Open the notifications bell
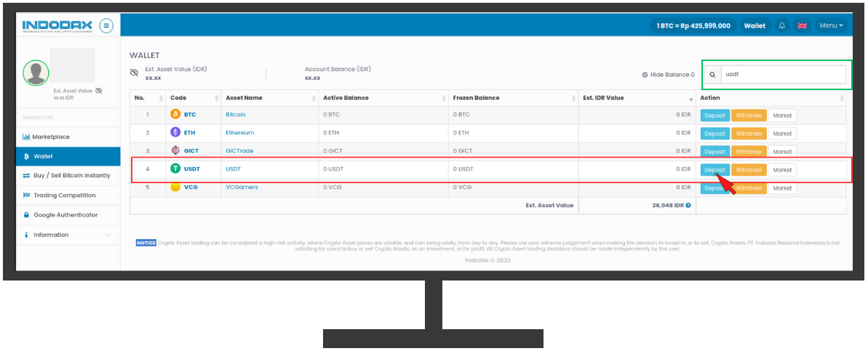Image resolution: width=868 pixels, height=351 pixels. 781,26
